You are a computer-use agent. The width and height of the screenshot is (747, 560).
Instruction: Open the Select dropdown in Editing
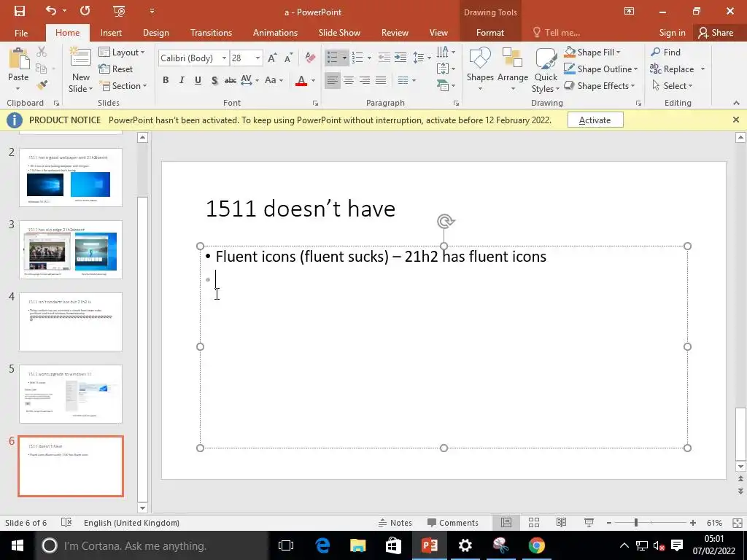pyautogui.click(x=672, y=86)
